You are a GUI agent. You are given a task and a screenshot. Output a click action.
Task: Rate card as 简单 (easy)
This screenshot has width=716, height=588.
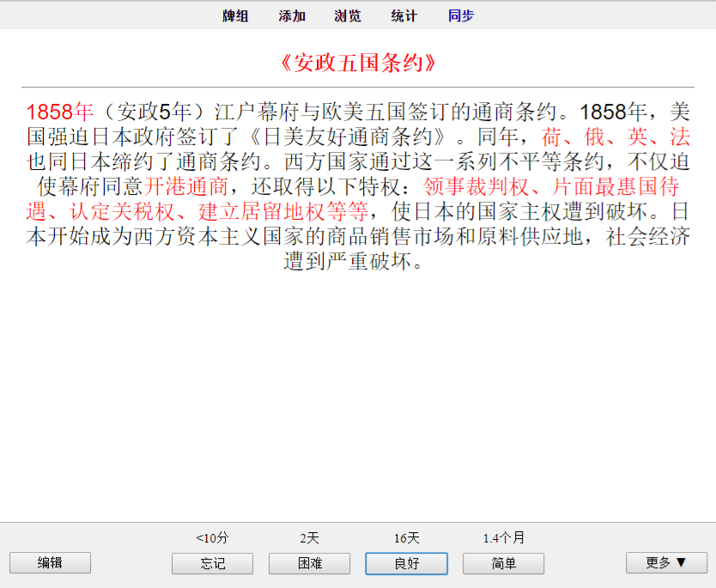point(504,563)
